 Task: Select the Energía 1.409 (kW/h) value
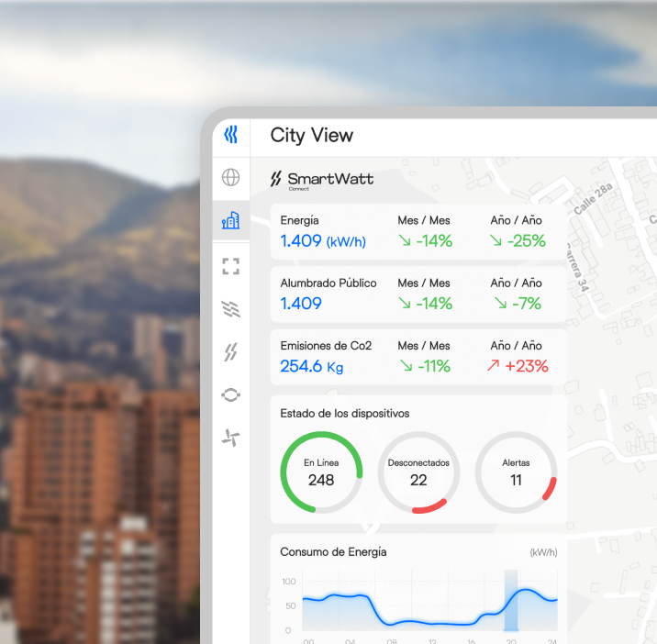323,241
